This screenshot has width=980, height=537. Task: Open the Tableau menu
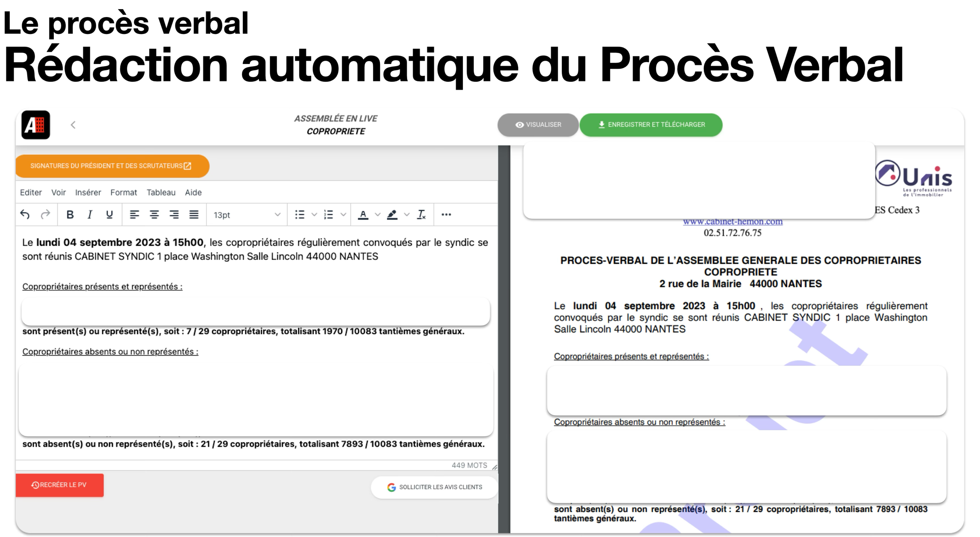click(161, 193)
